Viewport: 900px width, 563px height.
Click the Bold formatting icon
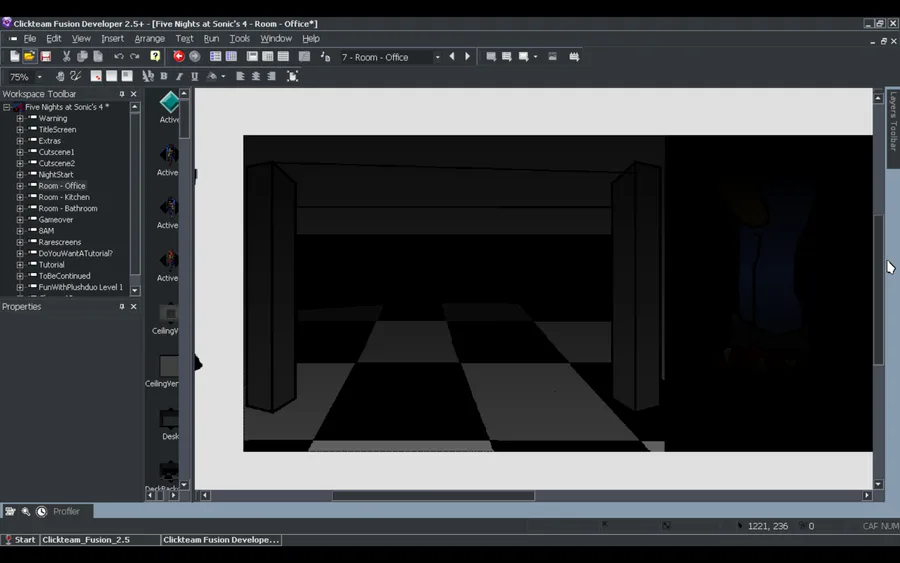tap(164, 76)
